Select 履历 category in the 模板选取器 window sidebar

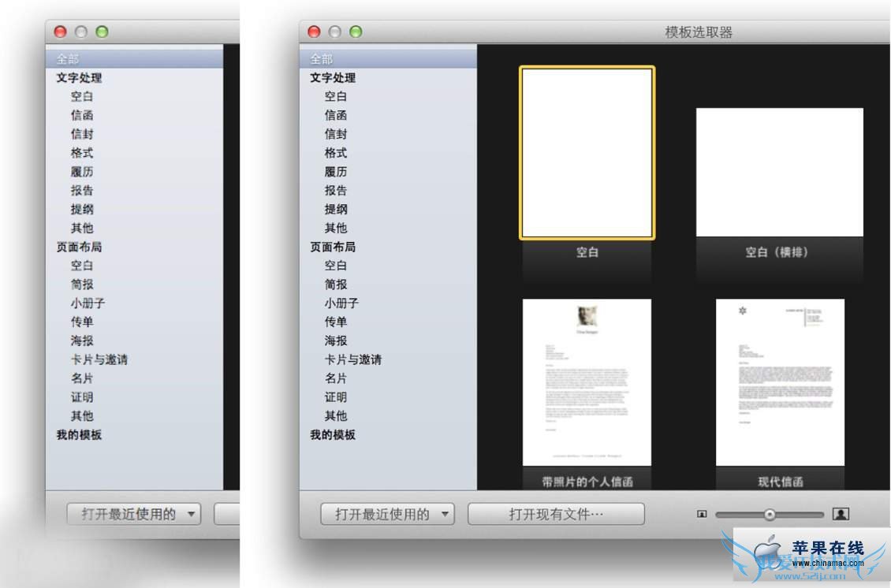[x=336, y=172]
